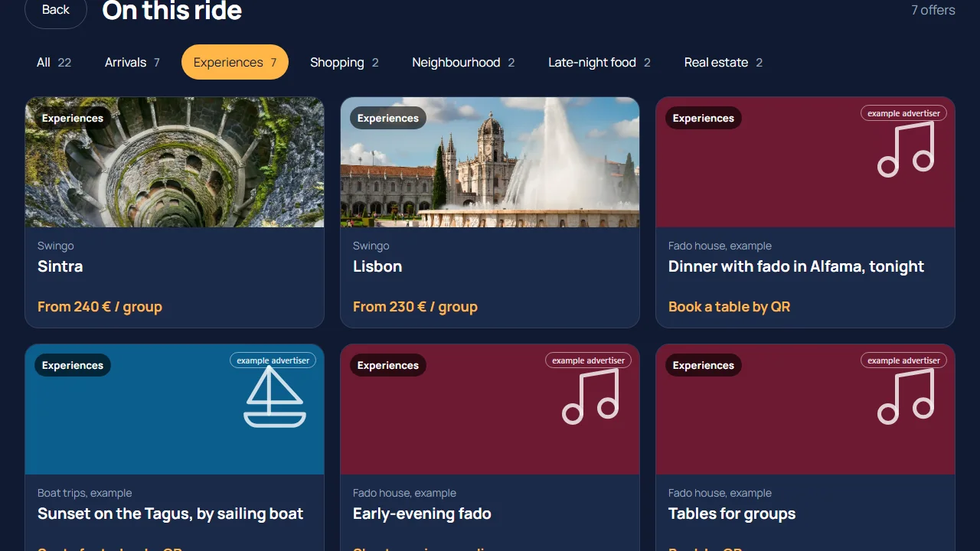The width and height of the screenshot is (980, 551).
Task: Select the Experiences tab
Action: tap(235, 62)
